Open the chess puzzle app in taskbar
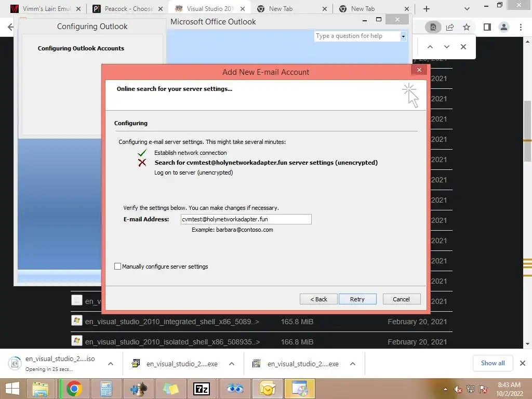This screenshot has width=532, height=399. click(138, 389)
